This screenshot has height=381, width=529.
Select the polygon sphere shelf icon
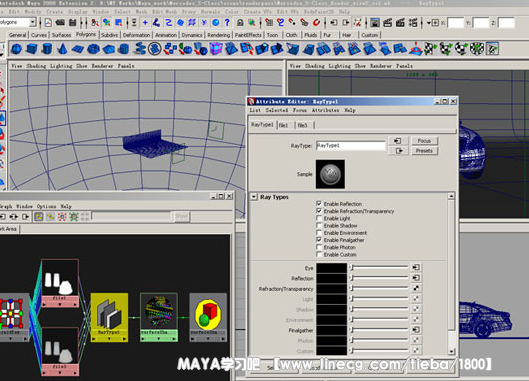(16, 49)
